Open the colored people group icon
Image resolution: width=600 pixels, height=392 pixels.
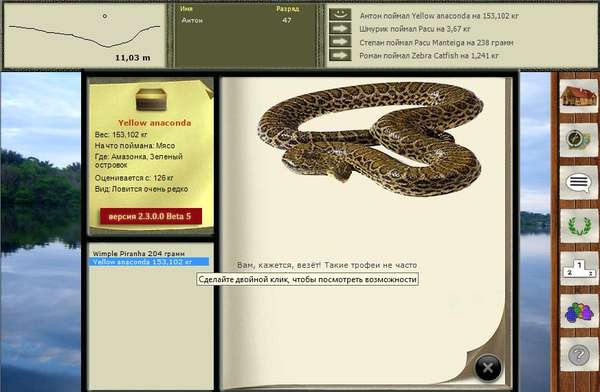(579, 312)
